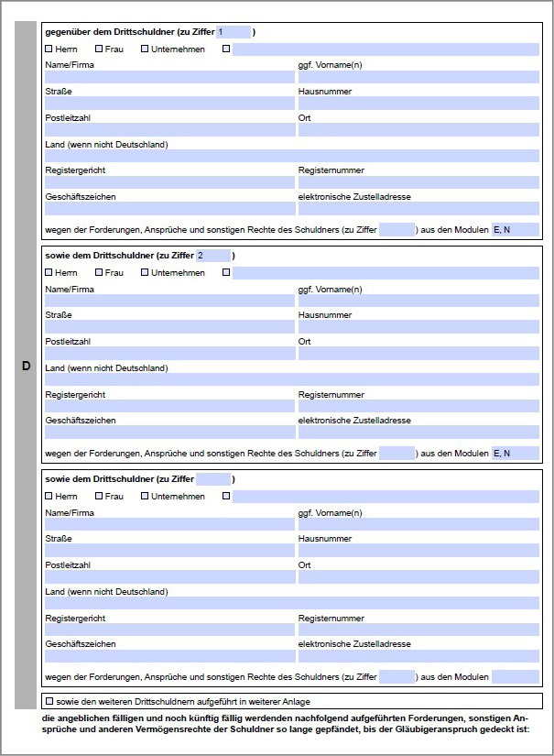Check 'sowie den weiteren Drittschuldnern' Anlage box
Image resolution: width=554 pixels, height=756 pixels.
(49, 701)
